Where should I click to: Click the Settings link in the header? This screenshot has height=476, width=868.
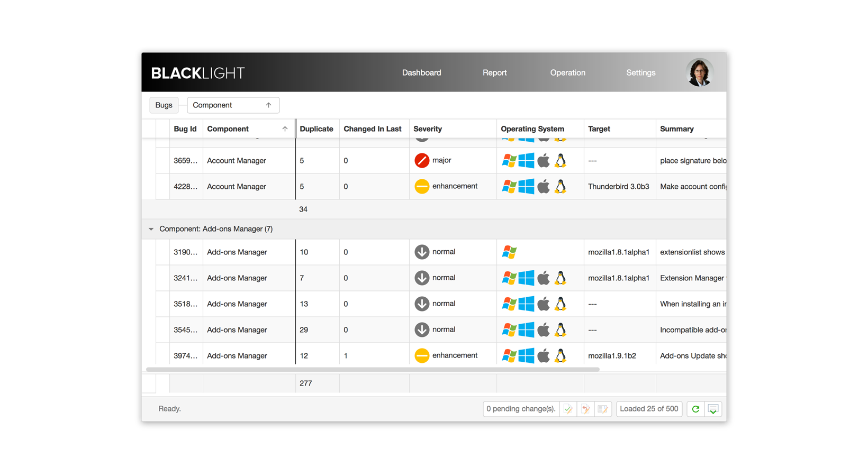pyautogui.click(x=640, y=73)
